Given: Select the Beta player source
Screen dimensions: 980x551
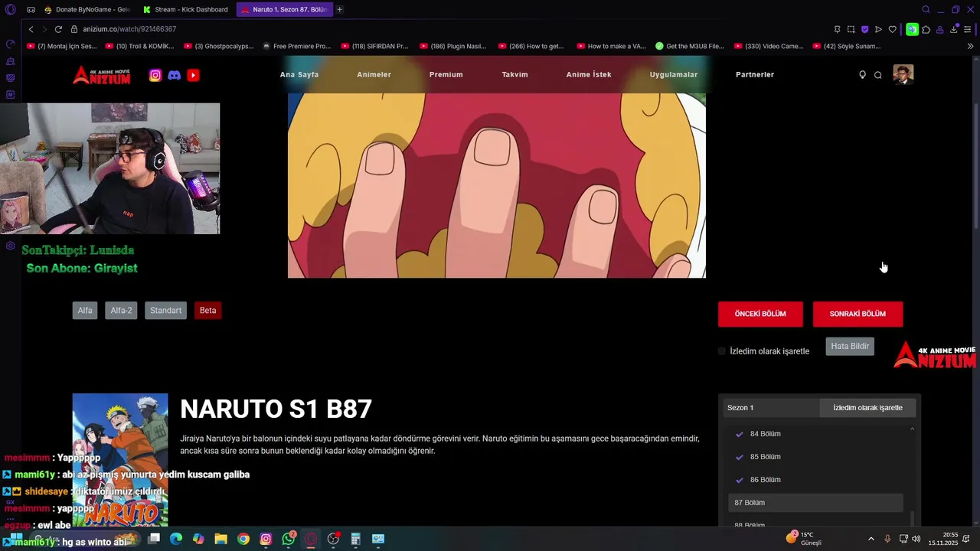Looking at the screenshot, I should click(207, 311).
